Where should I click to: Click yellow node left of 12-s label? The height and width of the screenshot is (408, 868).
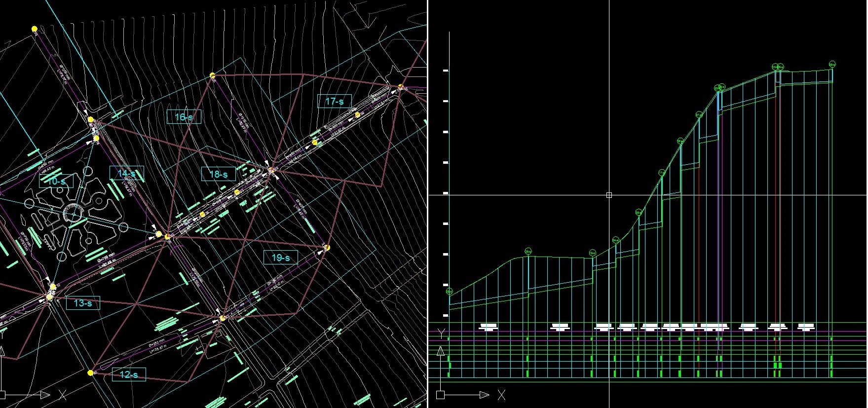90,373
